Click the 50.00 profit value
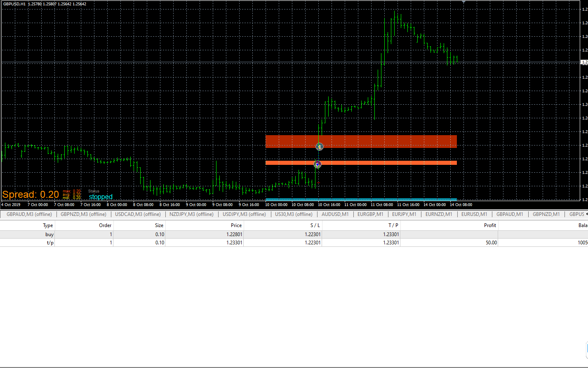Image resolution: width=588 pixels, height=368 pixels. 491,243
